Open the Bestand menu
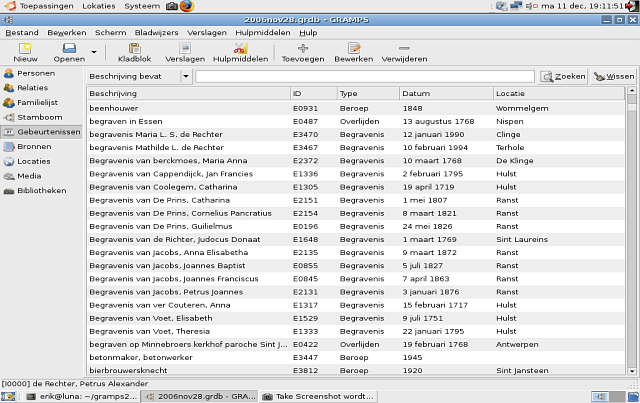The height and width of the screenshot is (403, 640). click(22, 33)
